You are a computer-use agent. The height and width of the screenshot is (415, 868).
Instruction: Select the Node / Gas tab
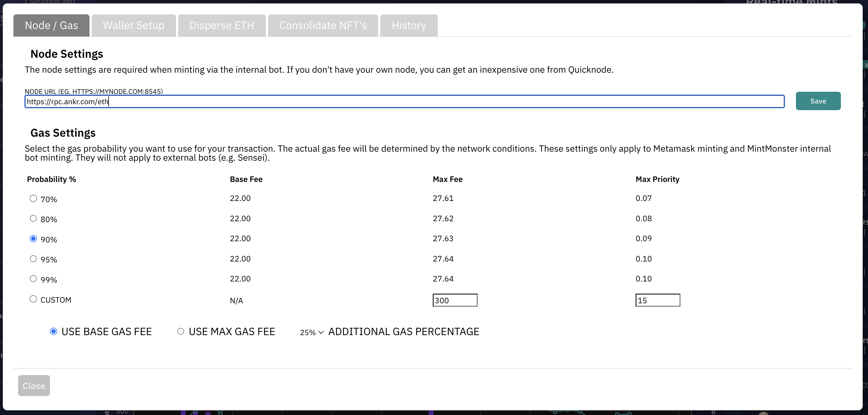coord(51,26)
